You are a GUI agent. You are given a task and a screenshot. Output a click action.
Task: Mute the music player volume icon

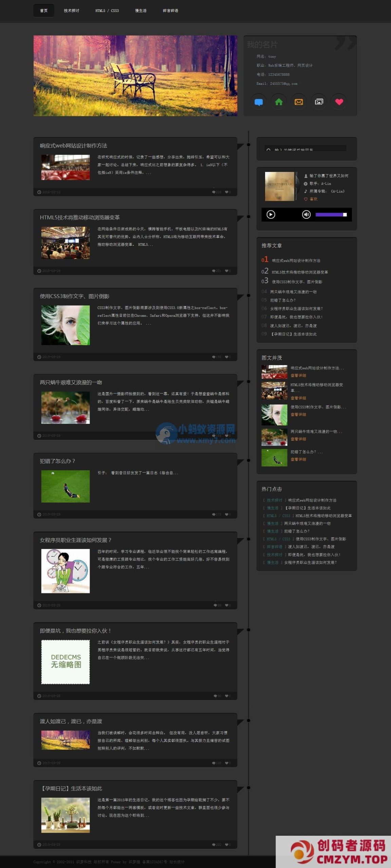click(306, 215)
